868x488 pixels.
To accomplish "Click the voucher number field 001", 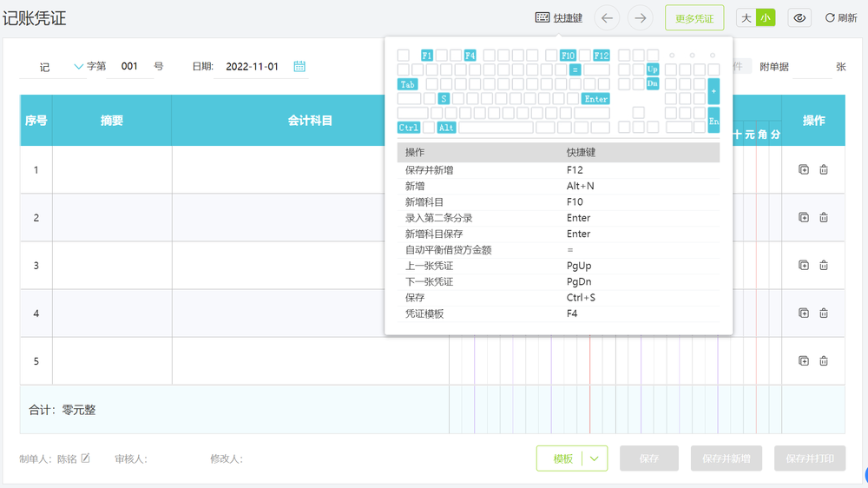I will tap(130, 66).
